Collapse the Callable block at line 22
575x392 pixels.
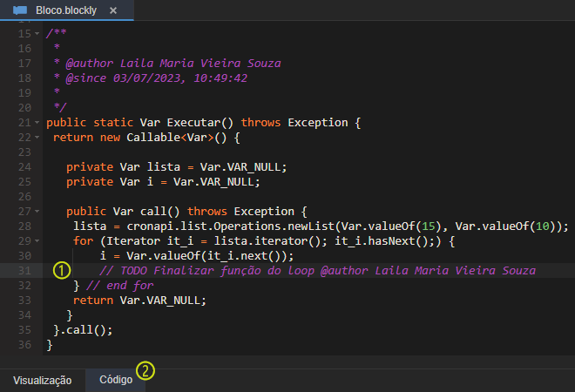tap(37, 137)
